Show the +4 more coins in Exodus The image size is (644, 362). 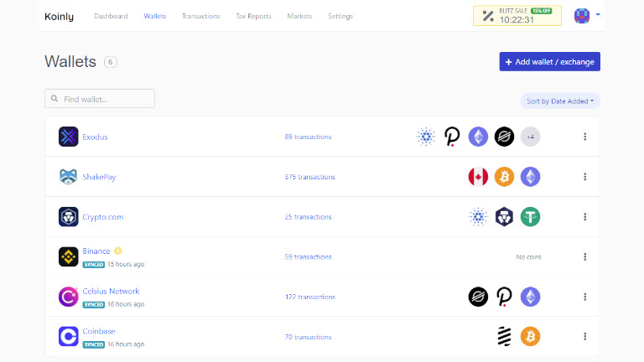(x=530, y=137)
